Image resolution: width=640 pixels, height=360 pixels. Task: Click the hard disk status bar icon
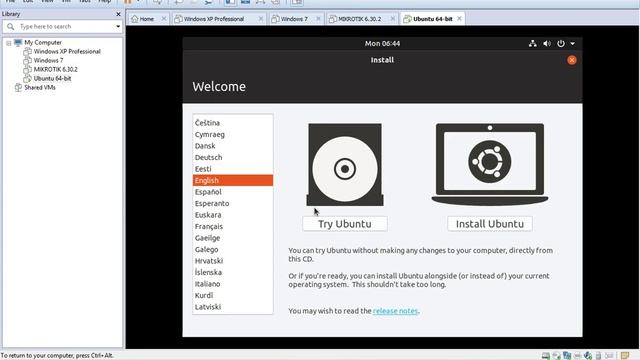coord(546,356)
